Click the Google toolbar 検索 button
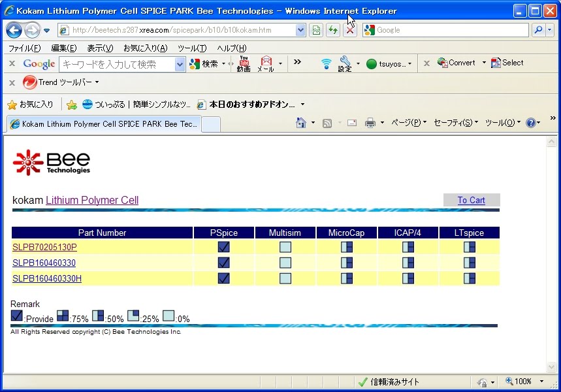 pyautogui.click(x=204, y=64)
